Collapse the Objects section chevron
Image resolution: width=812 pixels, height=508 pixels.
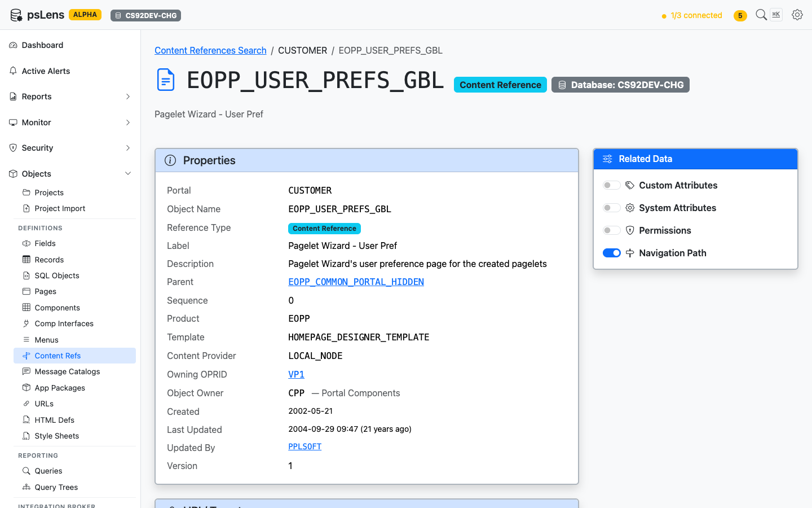coord(128,174)
